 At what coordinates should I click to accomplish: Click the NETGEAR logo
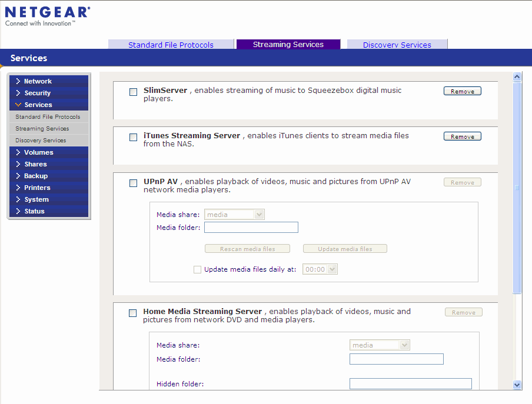tap(48, 16)
